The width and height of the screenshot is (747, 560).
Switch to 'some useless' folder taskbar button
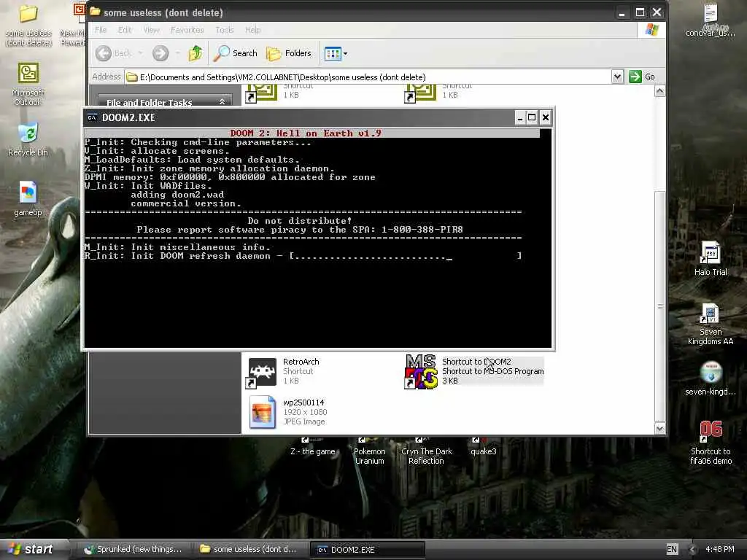tap(249, 549)
